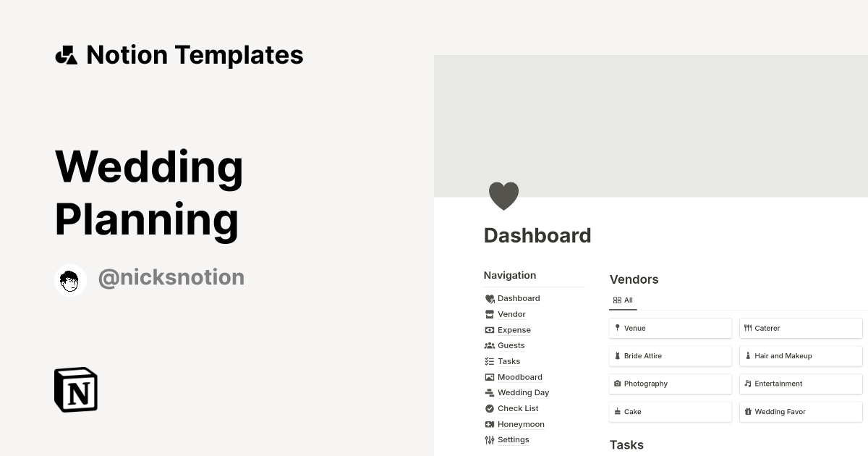Select the dress icon on Bride Attire card
Image resolution: width=868 pixels, height=456 pixels.
(x=618, y=355)
